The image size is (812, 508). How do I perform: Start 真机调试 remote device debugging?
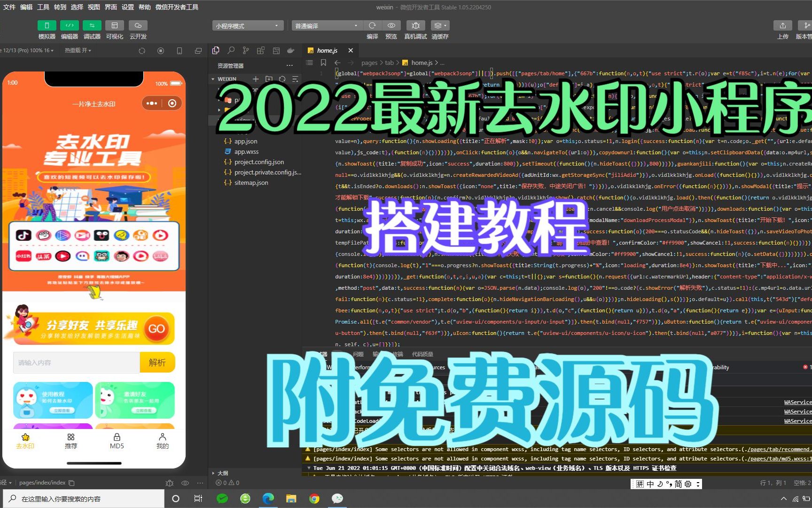(x=415, y=25)
